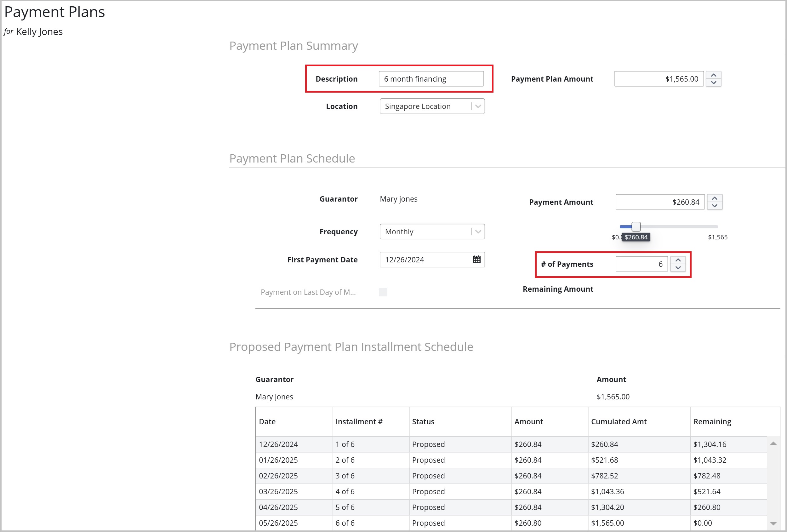Open the Frequency dropdown
787x532 pixels.
coord(432,232)
